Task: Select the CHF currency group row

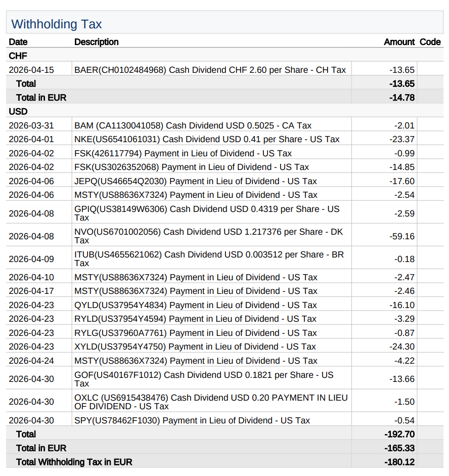Action: tap(224, 56)
